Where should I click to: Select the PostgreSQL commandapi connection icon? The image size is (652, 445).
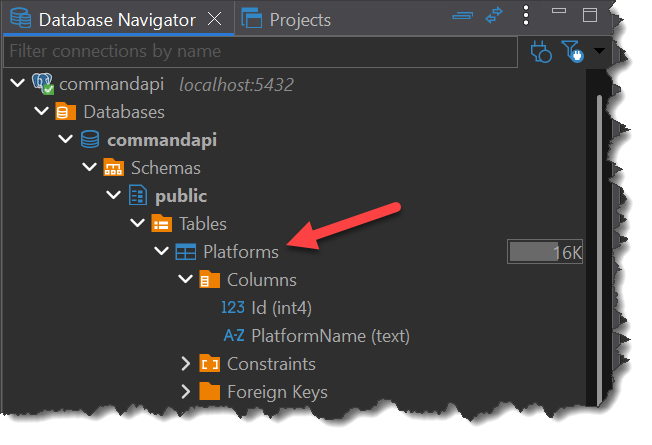pyautogui.click(x=43, y=84)
